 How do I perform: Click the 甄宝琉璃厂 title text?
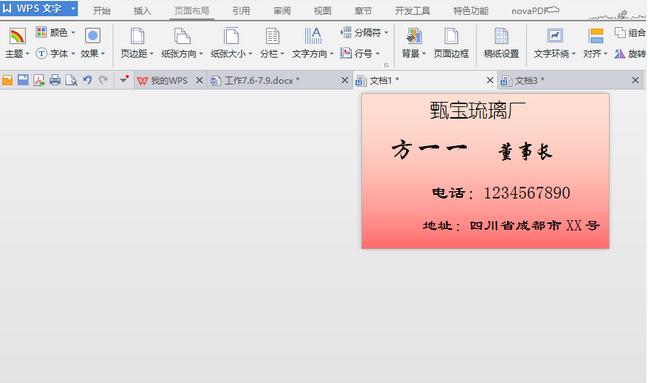478,110
